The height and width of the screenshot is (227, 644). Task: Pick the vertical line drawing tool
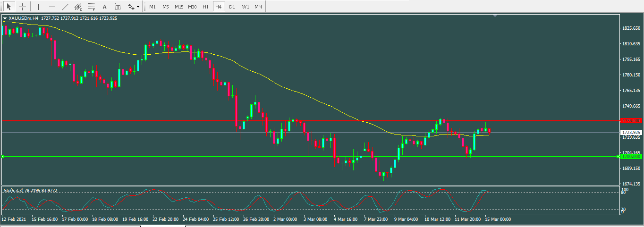point(38,7)
